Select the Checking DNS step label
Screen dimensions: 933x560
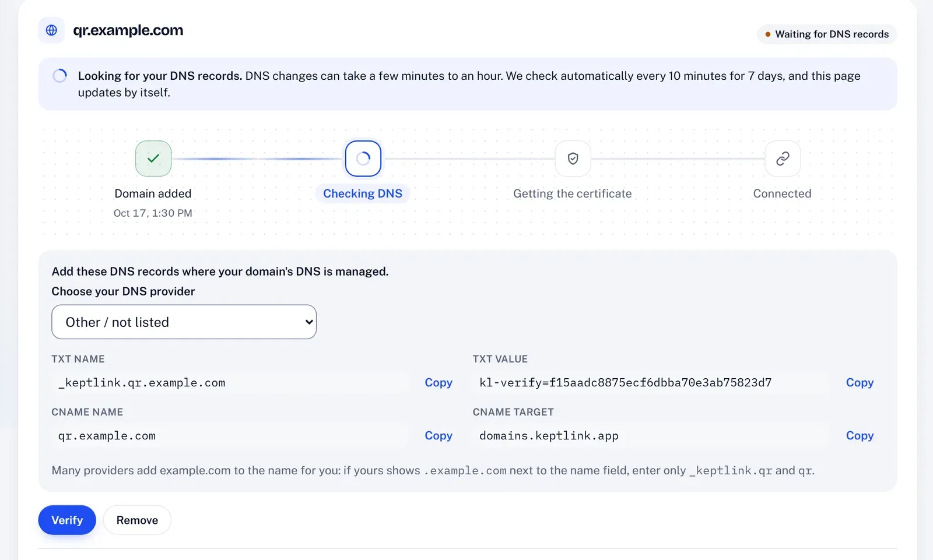(363, 193)
